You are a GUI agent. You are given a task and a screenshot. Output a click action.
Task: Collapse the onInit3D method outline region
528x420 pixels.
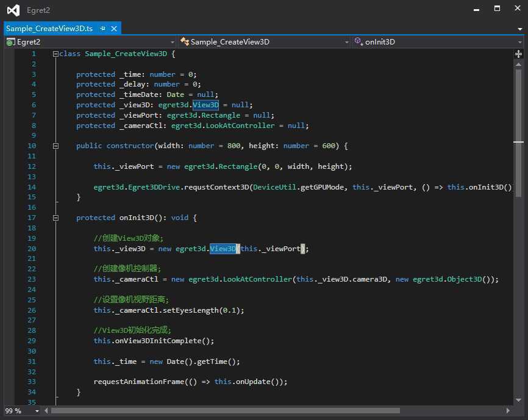point(55,218)
